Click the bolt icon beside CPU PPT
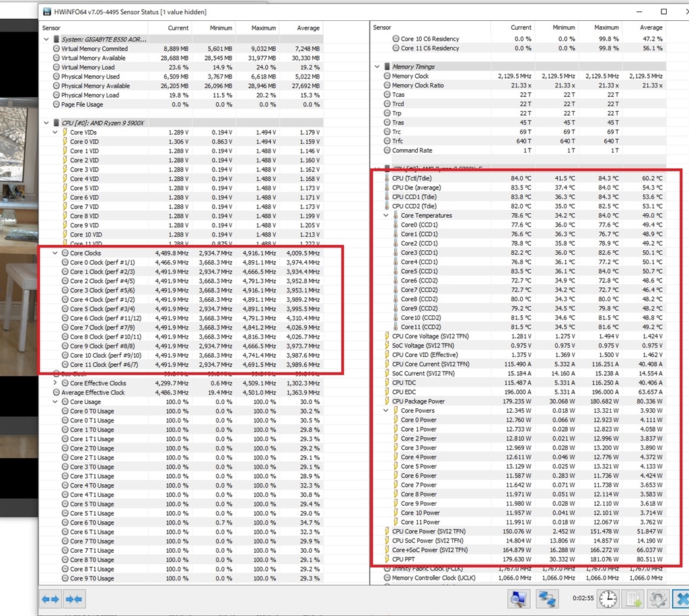This screenshot has width=689, height=616. pyautogui.click(x=387, y=559)
